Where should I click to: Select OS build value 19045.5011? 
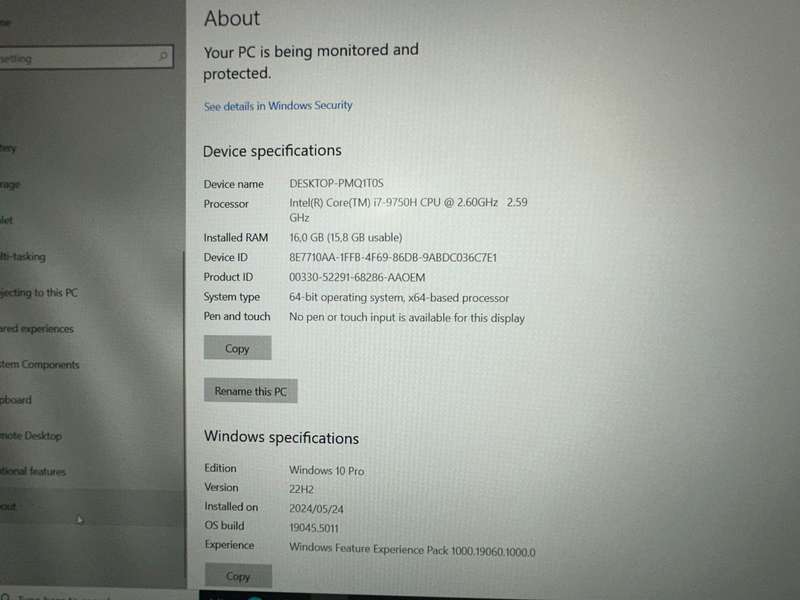(x=314, y=528)
